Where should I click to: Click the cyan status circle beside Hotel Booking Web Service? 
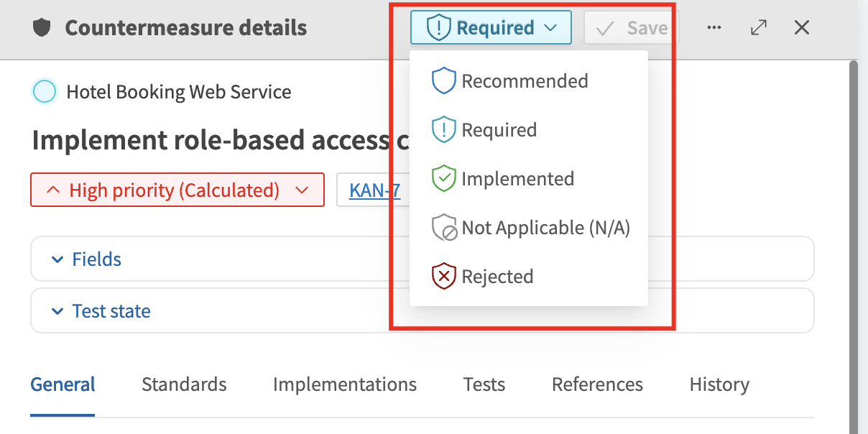click(x=44, y=91)
